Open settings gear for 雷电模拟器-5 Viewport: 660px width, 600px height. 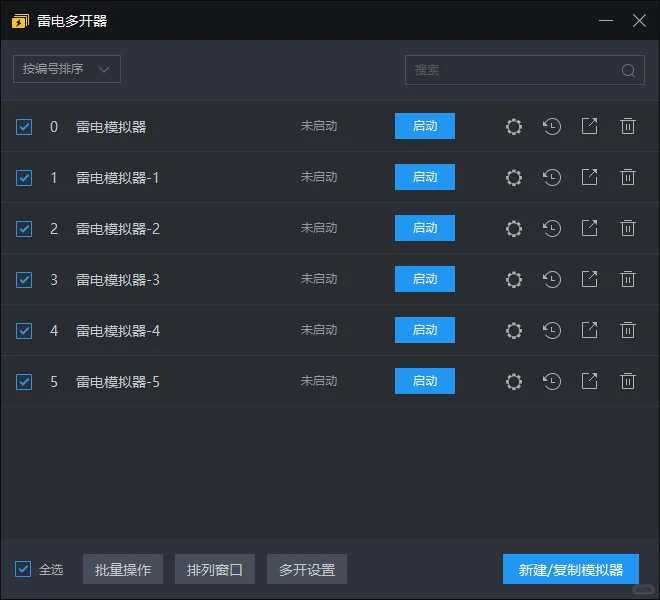coord(514,381)
